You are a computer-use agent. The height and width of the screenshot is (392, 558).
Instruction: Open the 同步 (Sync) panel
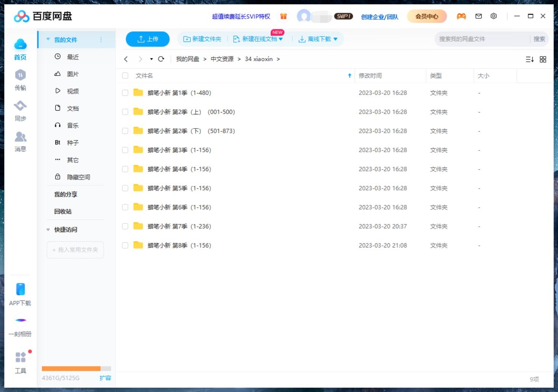pos(21,111)
